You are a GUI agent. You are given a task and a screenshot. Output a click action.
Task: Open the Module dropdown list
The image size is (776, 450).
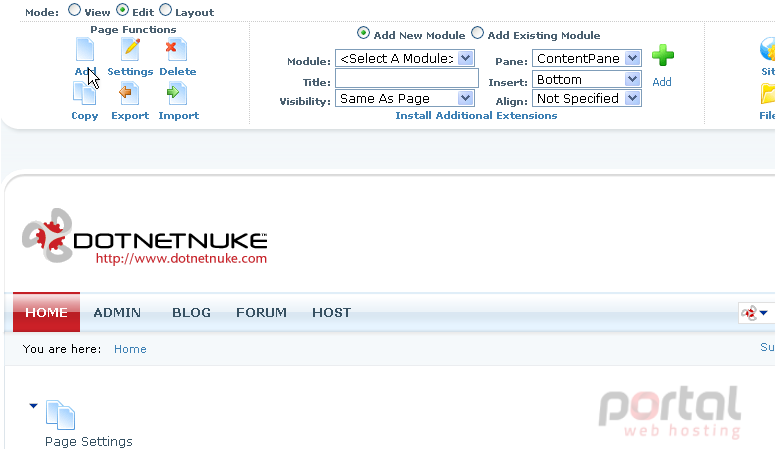click(x=405, y=58)
